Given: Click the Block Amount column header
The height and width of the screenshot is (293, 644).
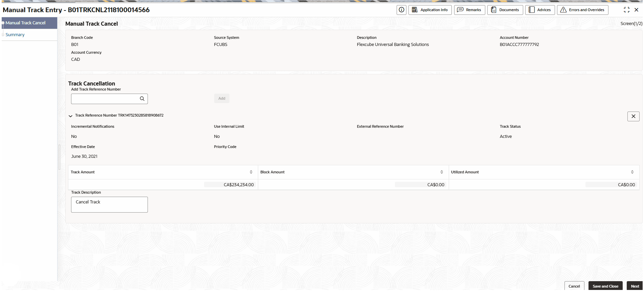Looking at the screenshot, I should pos(353,172).
